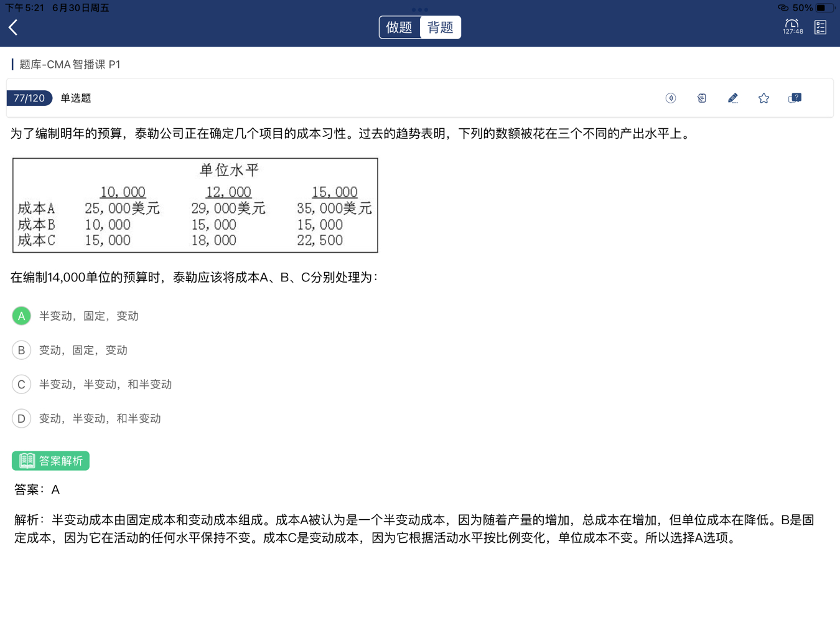Favorite this question with the star icon

pos(763,98)
